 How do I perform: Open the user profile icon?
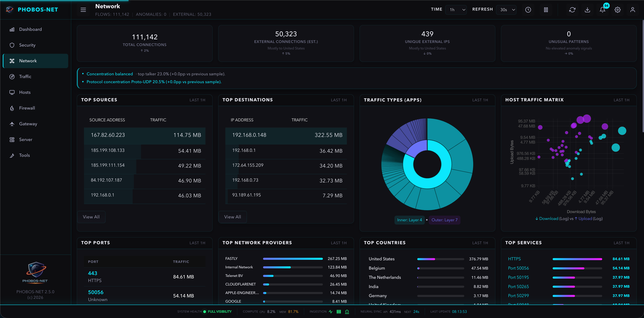click(633, 10)
